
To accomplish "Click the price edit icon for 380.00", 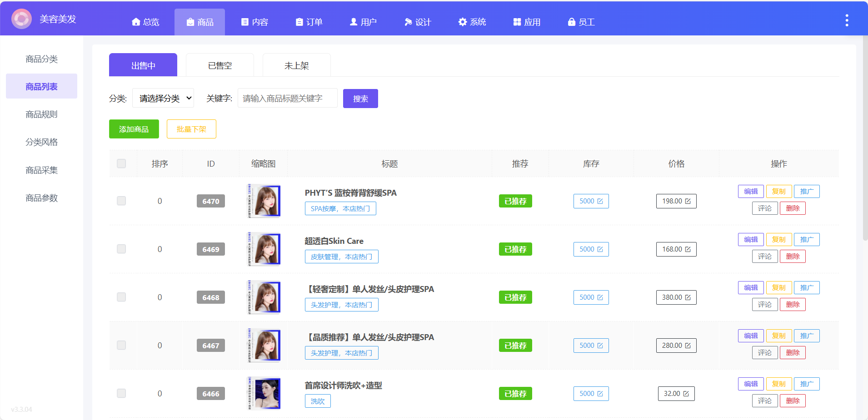I will click(688, 297).
